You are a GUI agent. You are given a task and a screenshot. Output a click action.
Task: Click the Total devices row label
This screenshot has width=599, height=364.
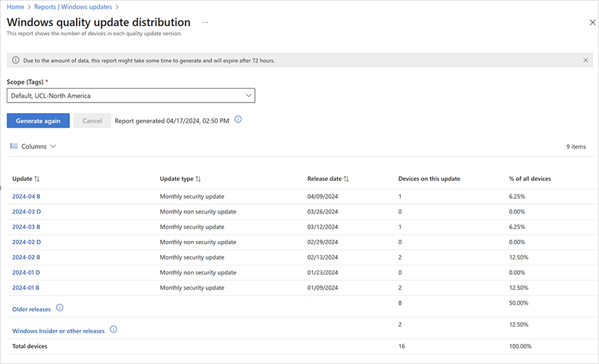click(30, 346)
